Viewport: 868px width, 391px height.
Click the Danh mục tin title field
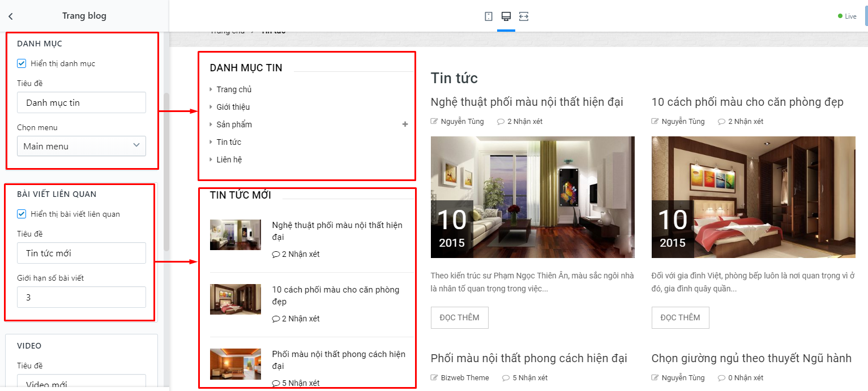click(x=82, y=102)
